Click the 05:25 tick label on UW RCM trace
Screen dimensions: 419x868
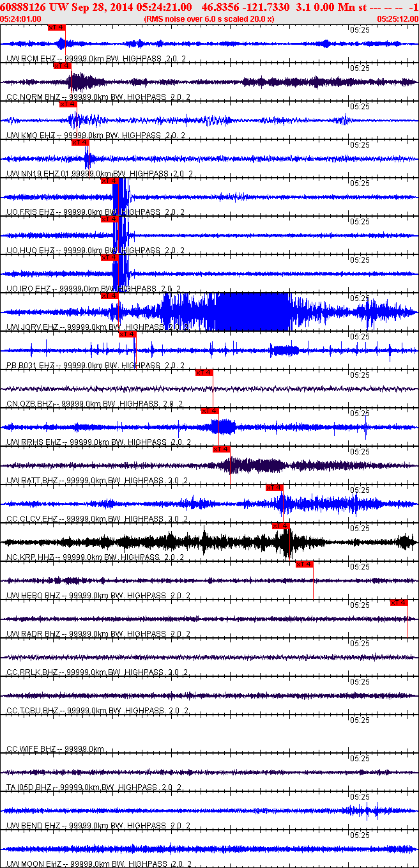pos(360,29)
